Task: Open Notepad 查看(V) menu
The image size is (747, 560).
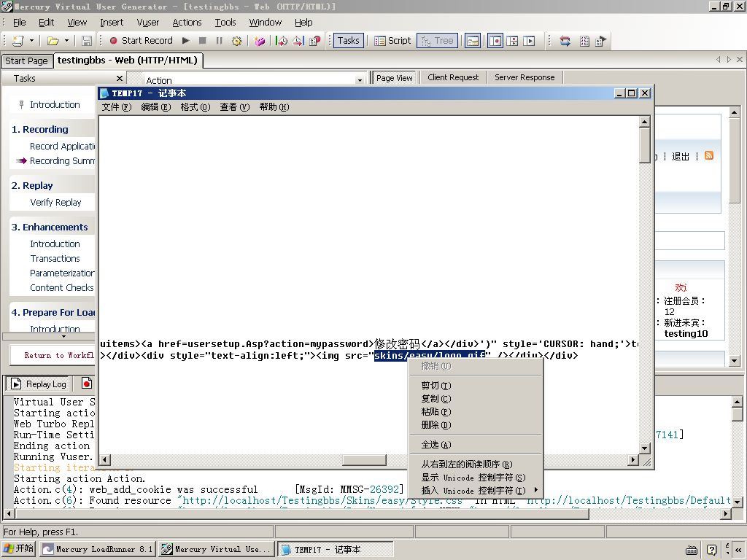Action: (234, 107)
